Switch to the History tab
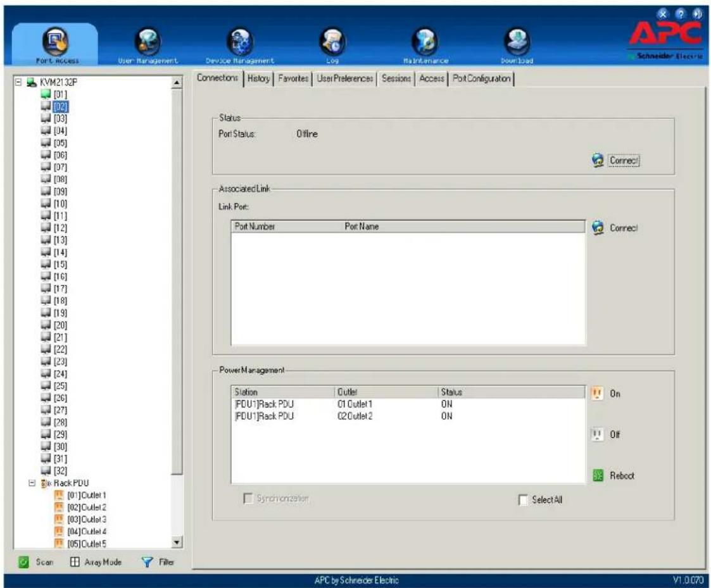The image size is (711, 588). point(259,78)
